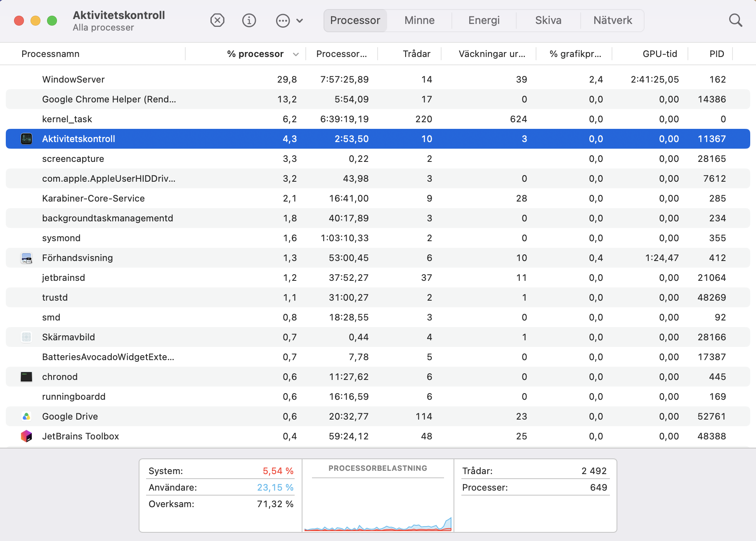Screen dimensions: 756x541
Task: Select the sysmond process row
Action: tap(378, 238)
